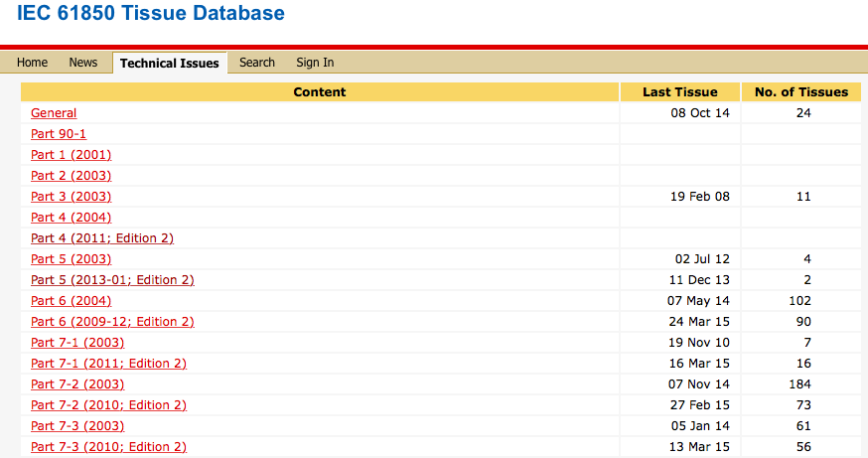Click tissue count 16
868x458 pixels.
(x=803, y=364)
